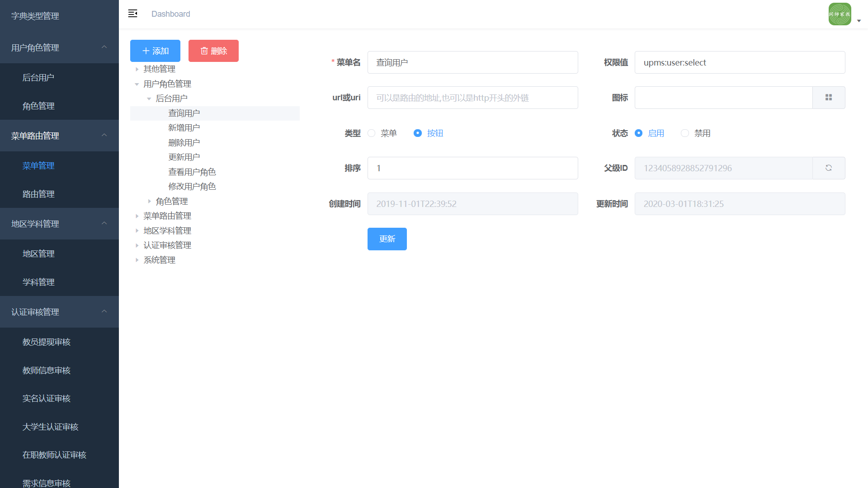Collapse the 后台用户 tree node

click(149, 99)
